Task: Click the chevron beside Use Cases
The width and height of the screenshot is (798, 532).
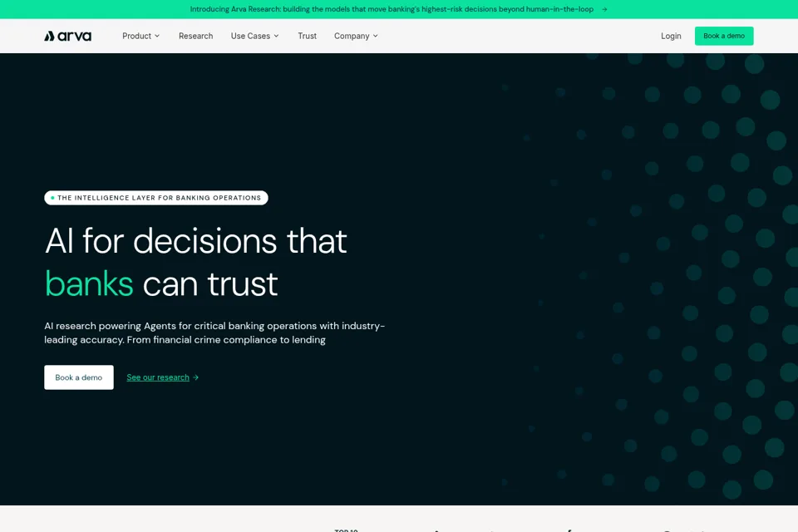Action: click(276, 36)
